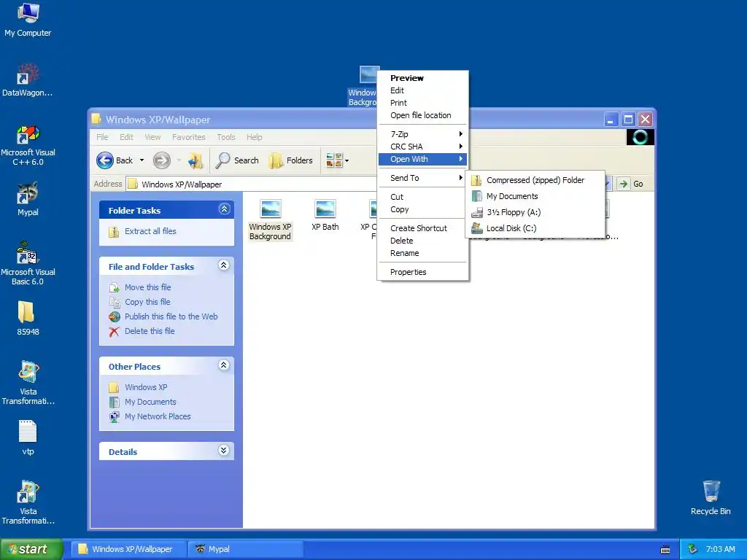Click the Up folder toolbar icon
The image size is (747, 560).
point(196,160)
